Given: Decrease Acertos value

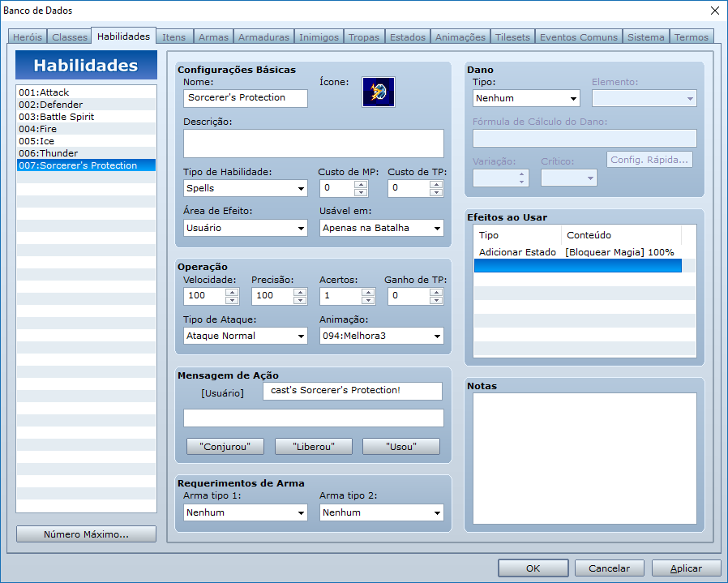Looking at the screenshot, I should (368, 300).
